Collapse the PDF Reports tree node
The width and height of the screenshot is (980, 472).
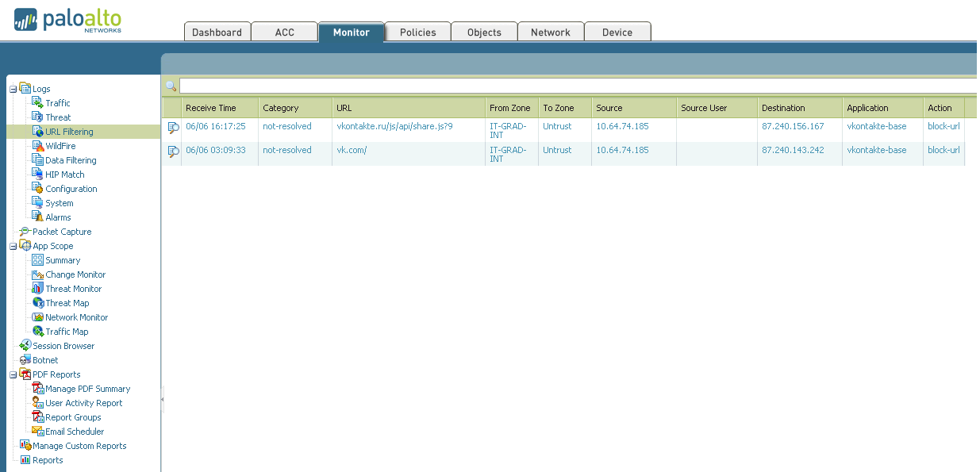[13, 374]
